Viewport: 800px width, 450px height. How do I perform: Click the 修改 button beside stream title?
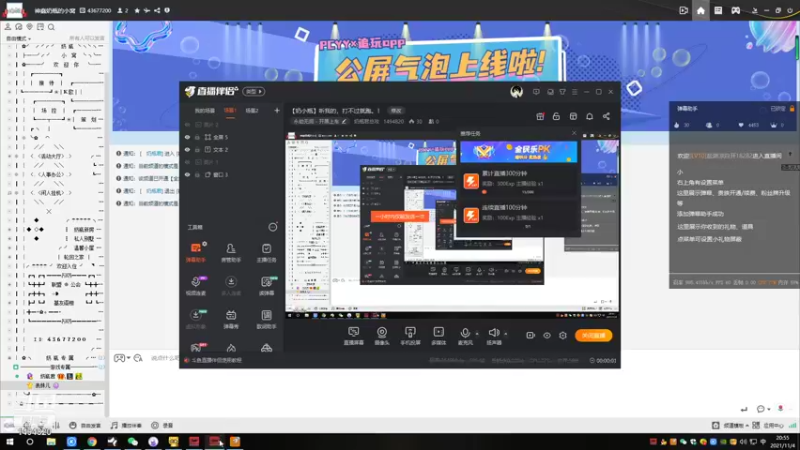point(396,110)
